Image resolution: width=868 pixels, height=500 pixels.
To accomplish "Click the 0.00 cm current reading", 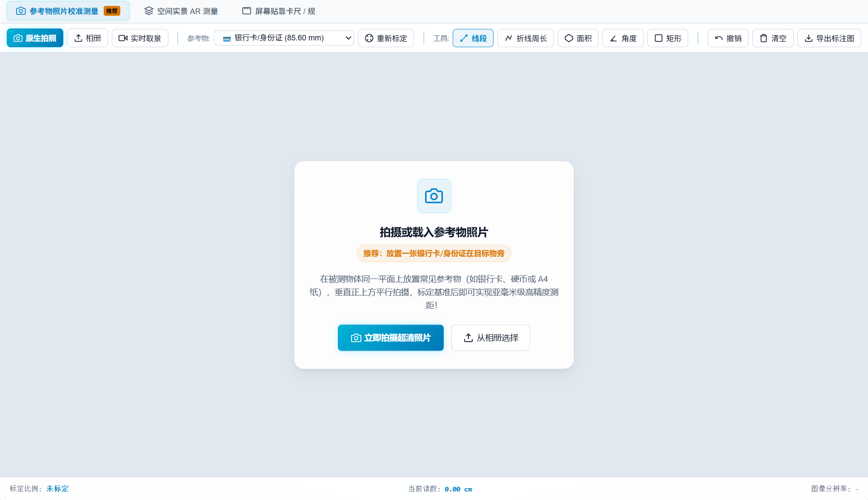I will 458,489.
